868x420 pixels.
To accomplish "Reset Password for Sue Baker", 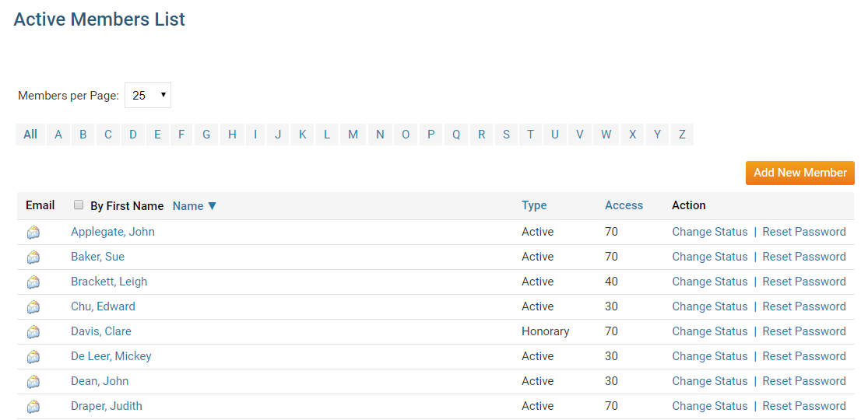I will [803, 257].
